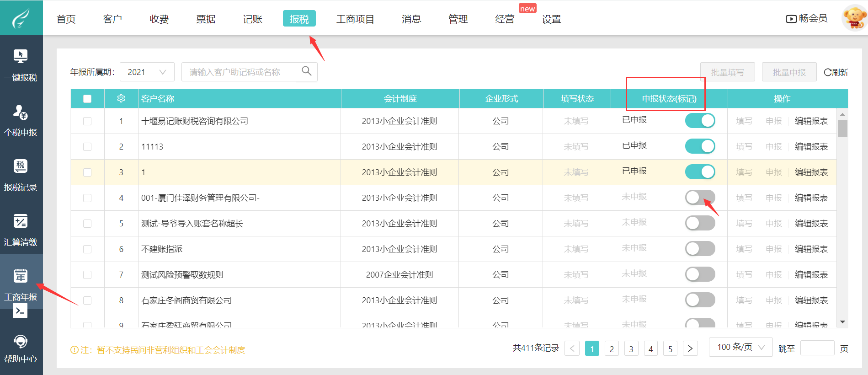Open the 一键报税 sidebar icon
This screenshot has width=868, height=375.
21,57
